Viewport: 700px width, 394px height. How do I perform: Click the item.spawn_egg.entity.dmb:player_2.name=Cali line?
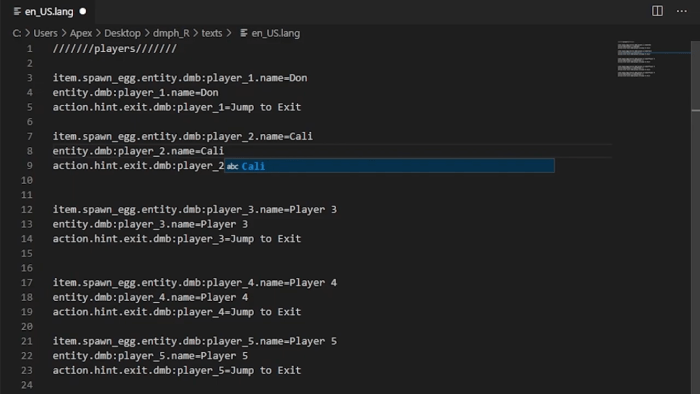tap(183, 136)
